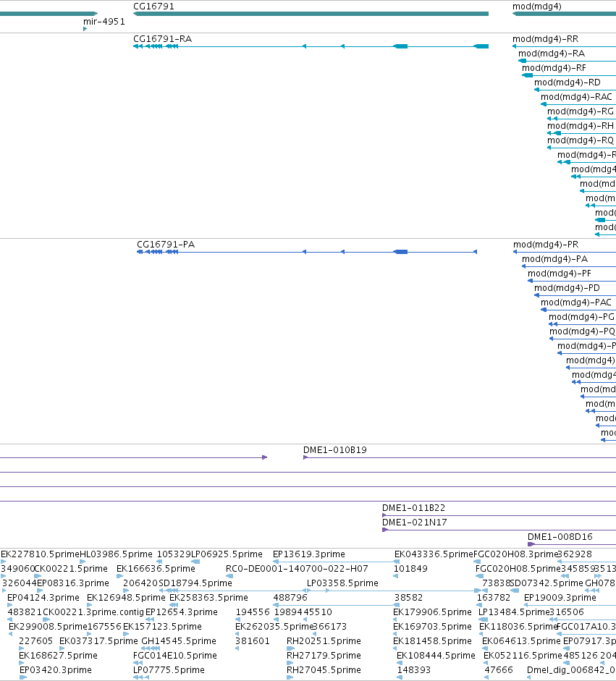
Task: Click the mir-4951 gene label
Action: pyautogui.click(x=104, y=21)
